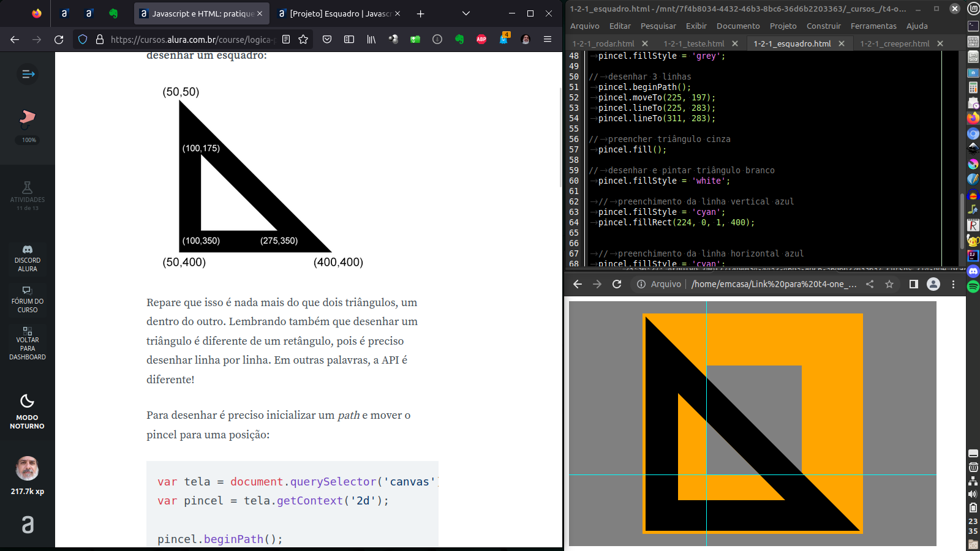Go back in the Chrome window

577,284
